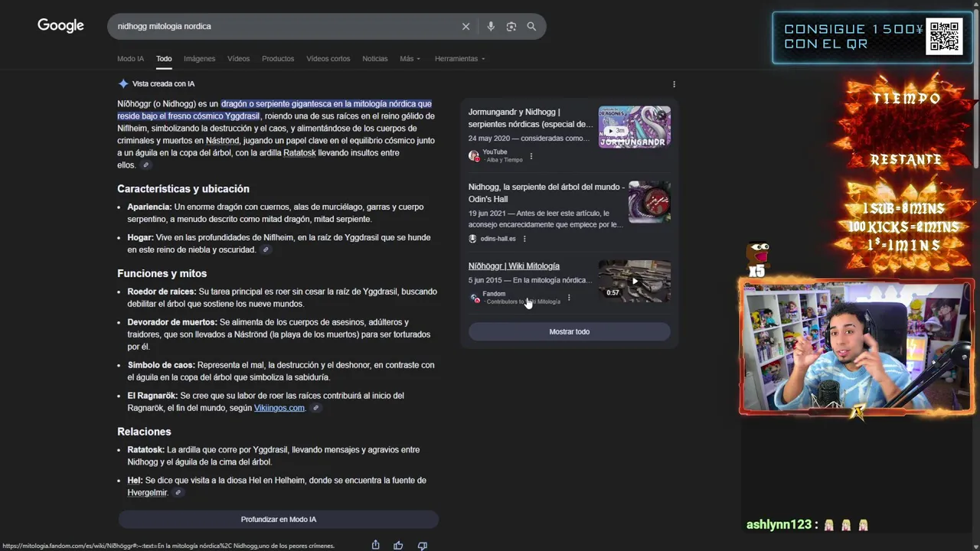
Task: Click 'Vista creada con IA' label
Action: pyautogui.click(x=163, y=84)
